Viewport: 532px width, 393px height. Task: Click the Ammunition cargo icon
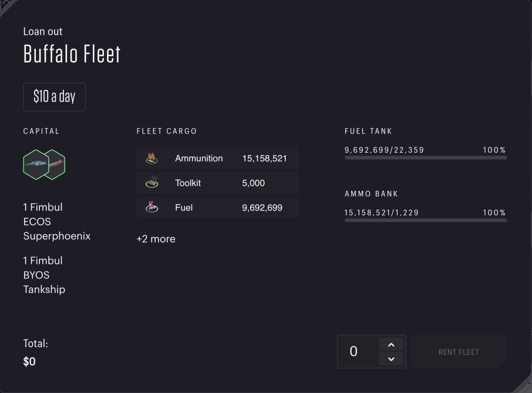tap(151, 158)
